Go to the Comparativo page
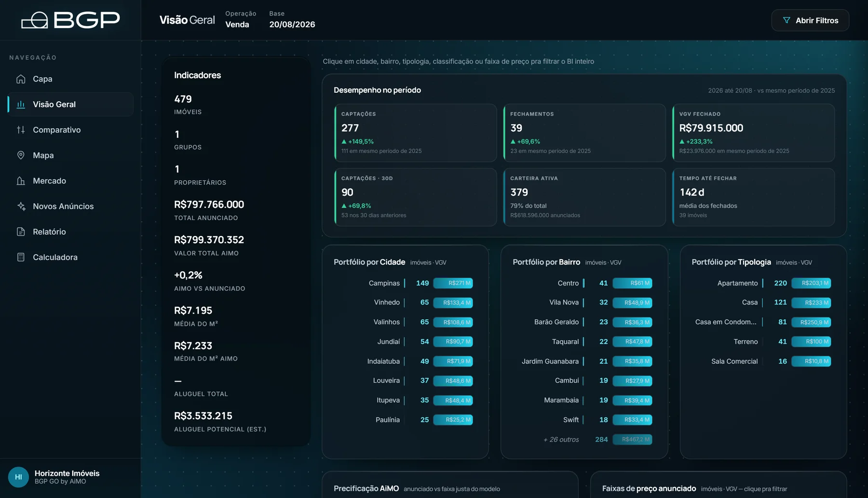The image size is (868, 498). (x=70, y=130)
